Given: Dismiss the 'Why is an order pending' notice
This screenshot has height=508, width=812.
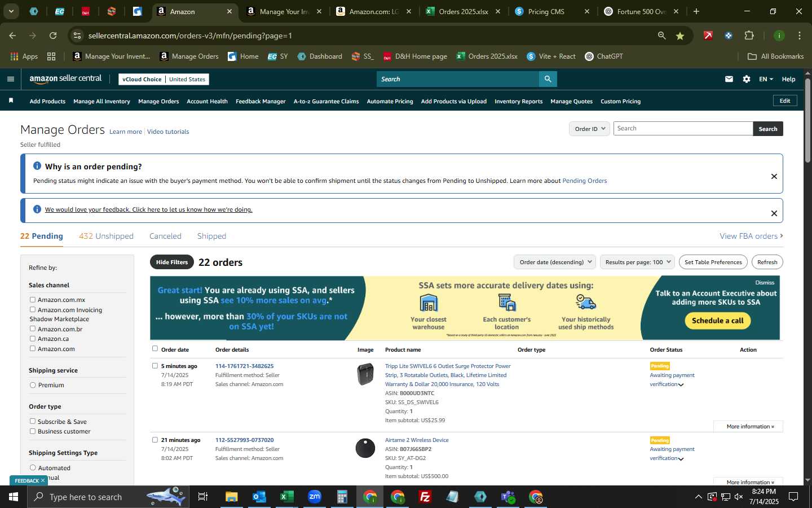Looking at the screenshot, I should (x=774, y=177).
